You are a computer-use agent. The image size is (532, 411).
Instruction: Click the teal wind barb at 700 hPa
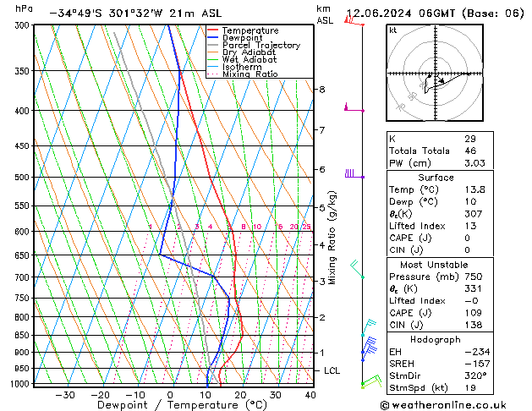357,269
